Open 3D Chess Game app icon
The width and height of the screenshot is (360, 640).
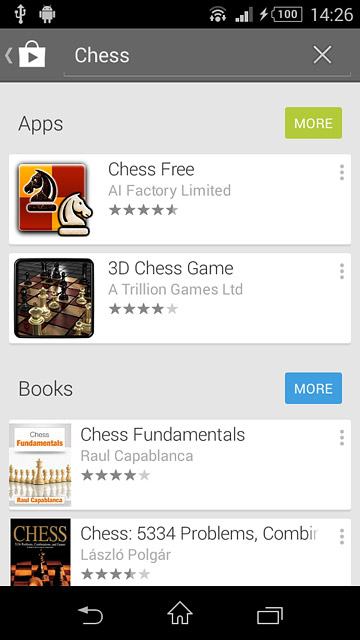coord(54,298)
